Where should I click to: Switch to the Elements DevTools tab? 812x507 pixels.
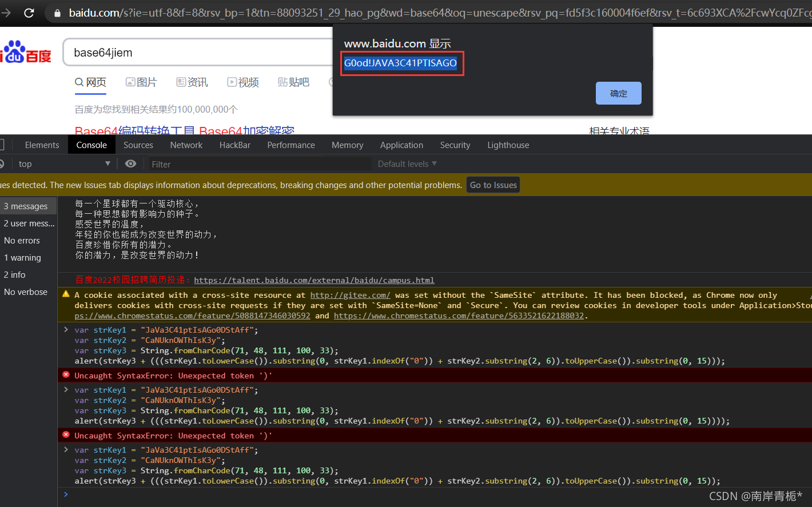pos(42,145)
